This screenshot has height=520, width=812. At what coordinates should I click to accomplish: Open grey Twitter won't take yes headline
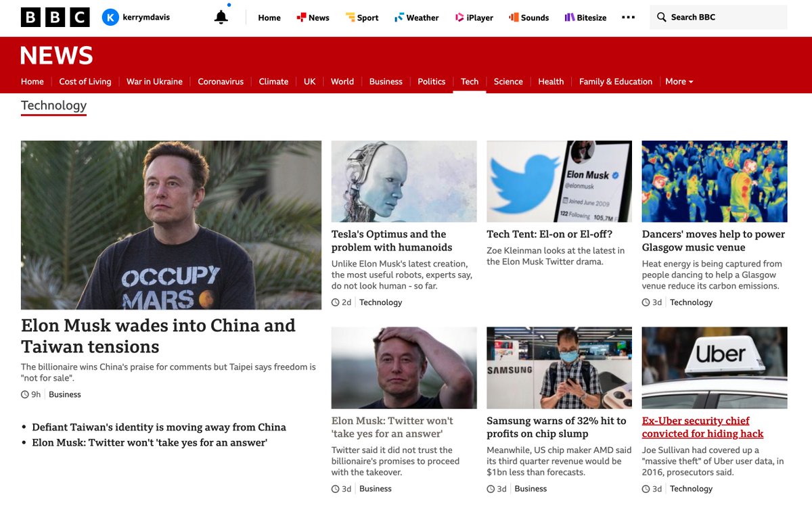pyautogui.click(x=392, y=427)
